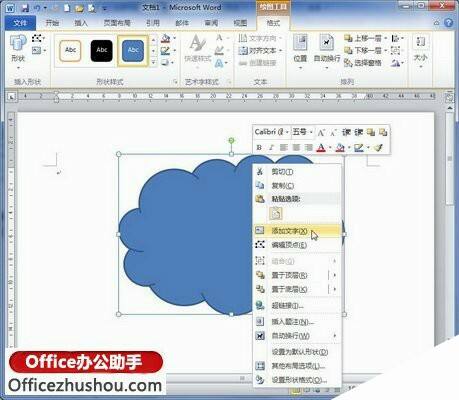Choose 设置为默认形状 in context menu

297,352
